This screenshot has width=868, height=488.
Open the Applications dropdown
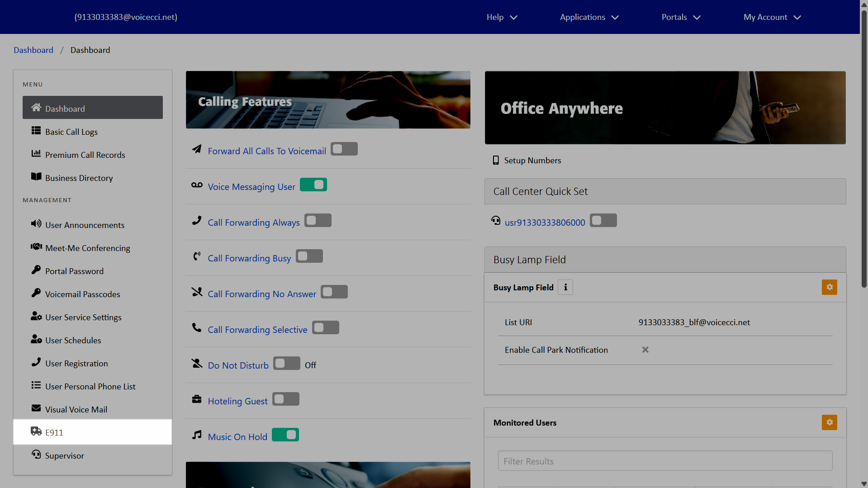coord(589,17)
